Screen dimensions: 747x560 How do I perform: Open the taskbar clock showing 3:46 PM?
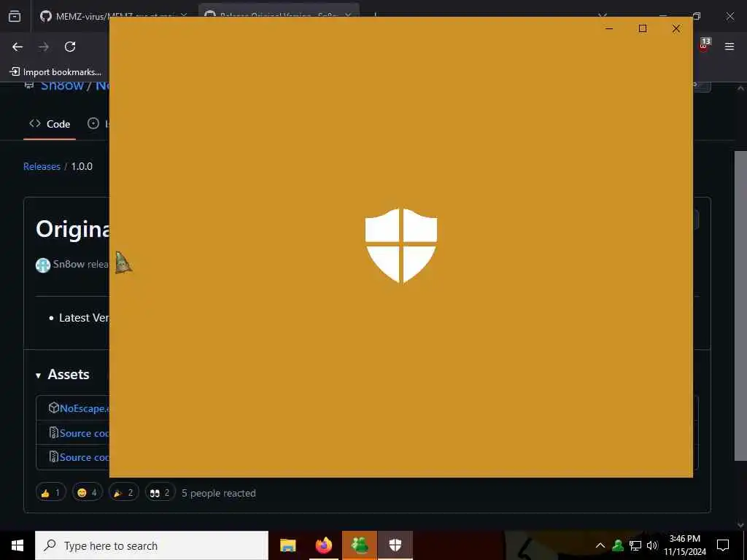coord(685,545)
